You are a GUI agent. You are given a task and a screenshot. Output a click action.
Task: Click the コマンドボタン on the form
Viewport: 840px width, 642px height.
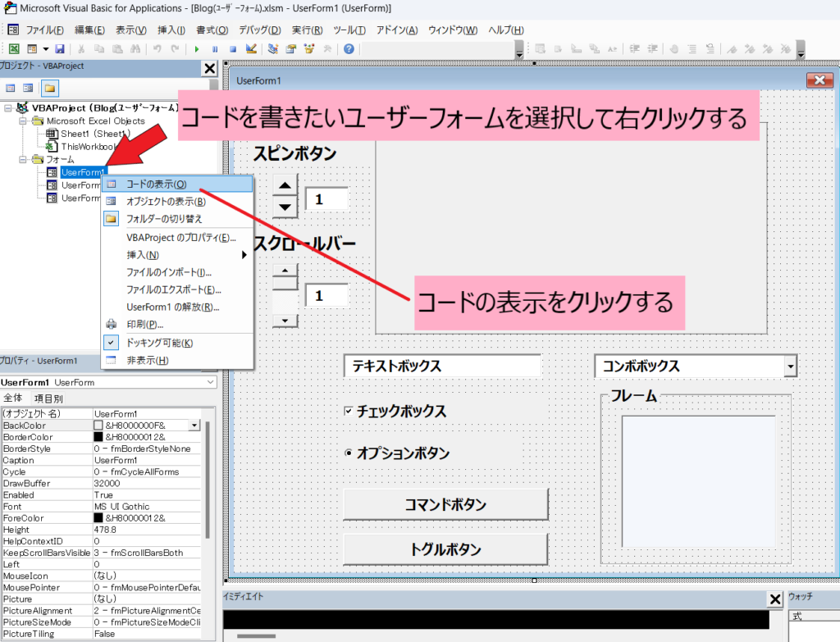[x=445, y=504]
